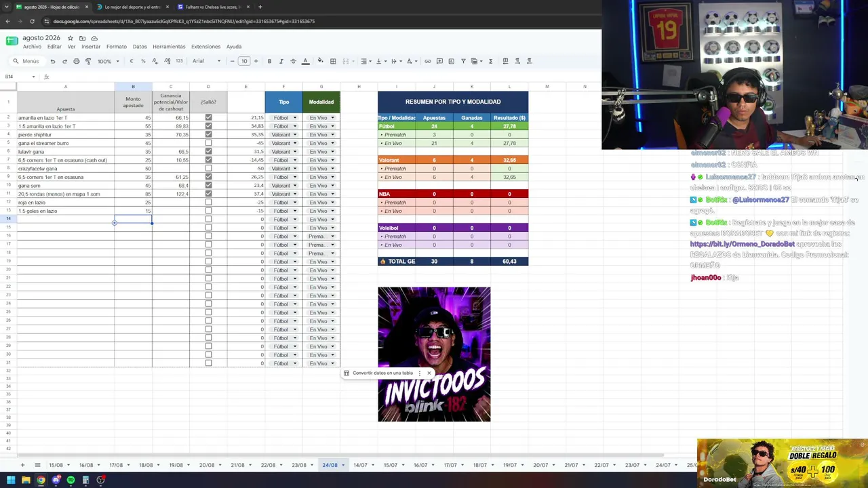Check ¿Salió? for roja en lazio row
Image resolution: width=868 pixels, height=488 pixels.
(208, 202)
